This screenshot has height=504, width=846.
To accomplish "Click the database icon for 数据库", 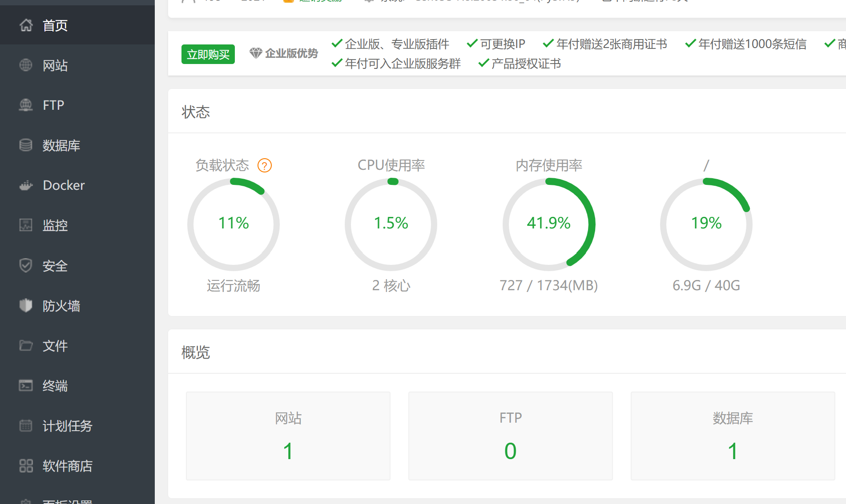I will point(26,145).
